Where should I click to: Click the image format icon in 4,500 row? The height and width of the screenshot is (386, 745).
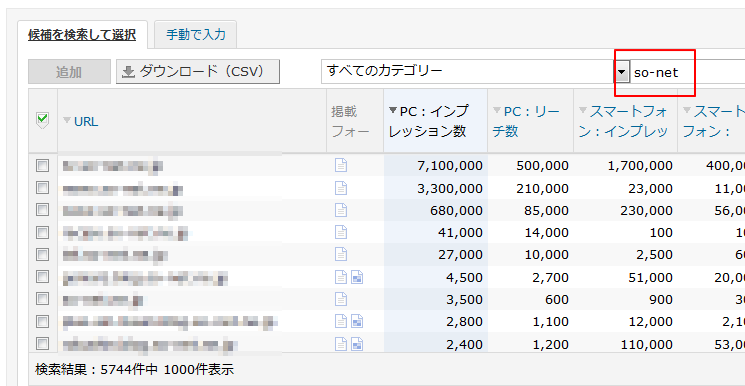click(357, 277)
